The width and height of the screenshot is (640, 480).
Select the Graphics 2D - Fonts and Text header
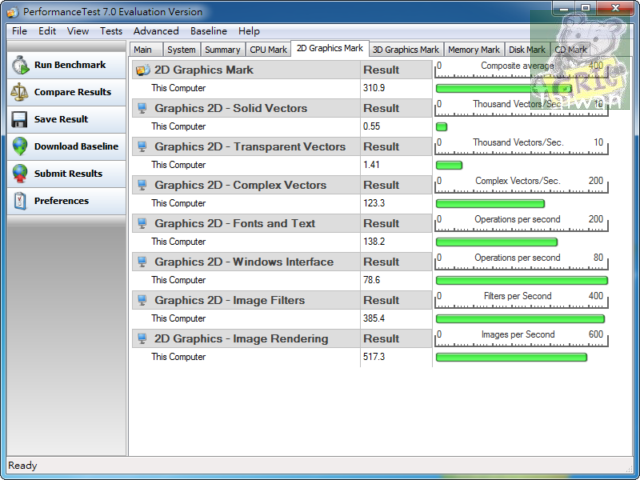click(235, 223)
